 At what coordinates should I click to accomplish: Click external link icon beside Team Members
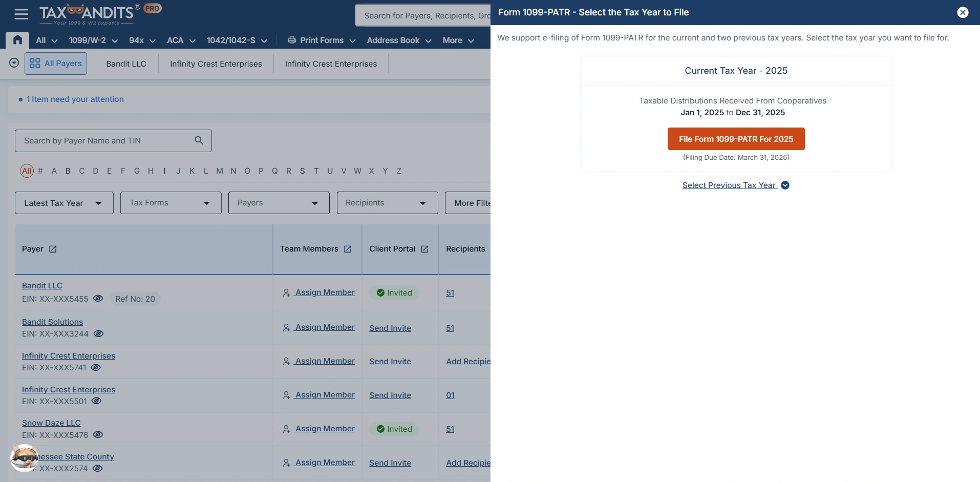point(348,249)
